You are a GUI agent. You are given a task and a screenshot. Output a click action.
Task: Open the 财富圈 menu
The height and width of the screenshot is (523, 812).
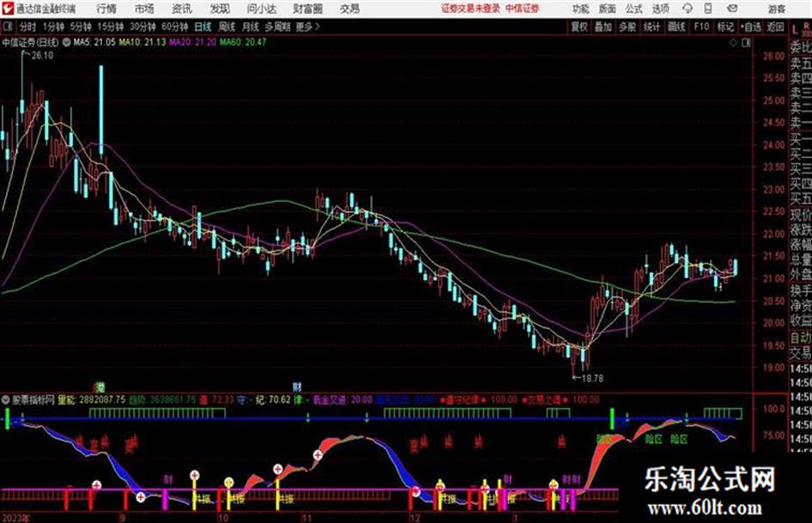[x=308, y=9]
